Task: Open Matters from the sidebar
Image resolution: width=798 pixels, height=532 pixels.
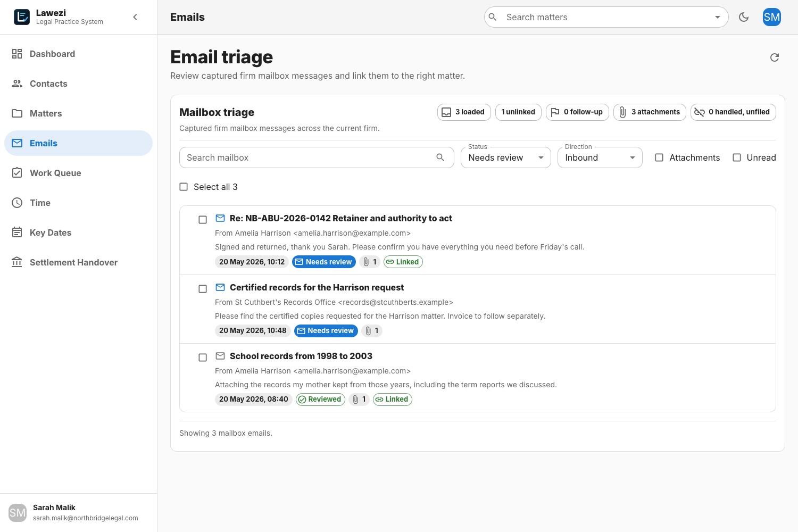Action: click(79, 113)
